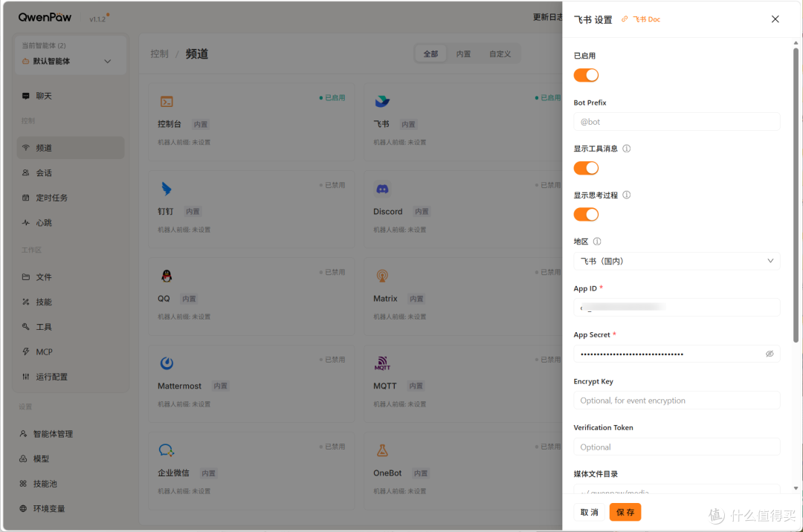803x532 pixels.
Task: Click the Discord channel logo icon
Action: [382, 189]
